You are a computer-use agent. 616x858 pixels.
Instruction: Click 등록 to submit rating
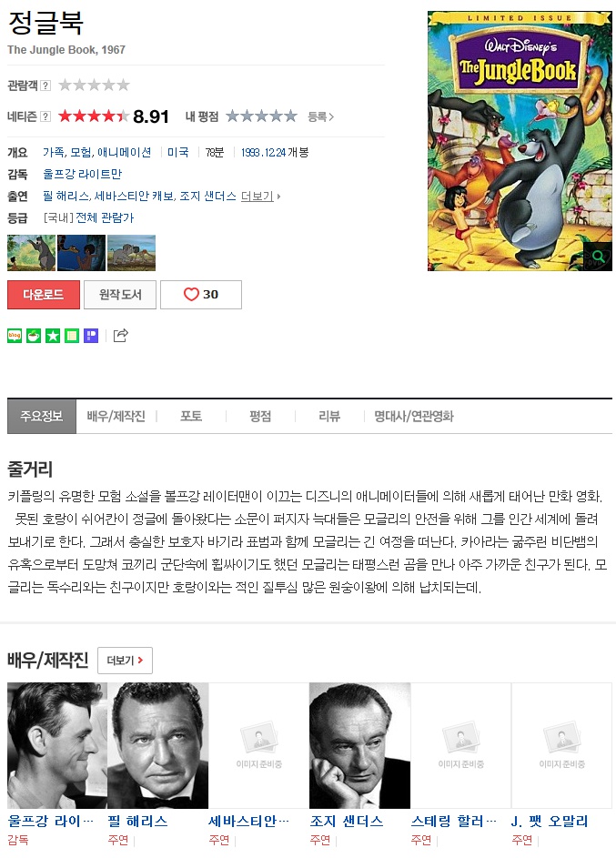(x=320, y=116)
